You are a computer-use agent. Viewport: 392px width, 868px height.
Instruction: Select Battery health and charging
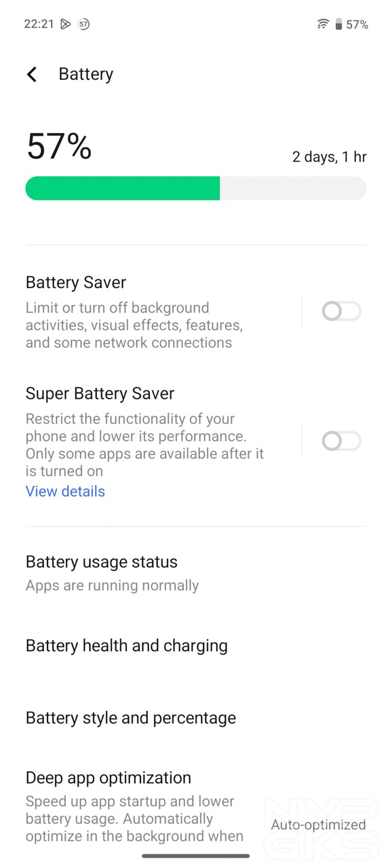coord(126,646)
